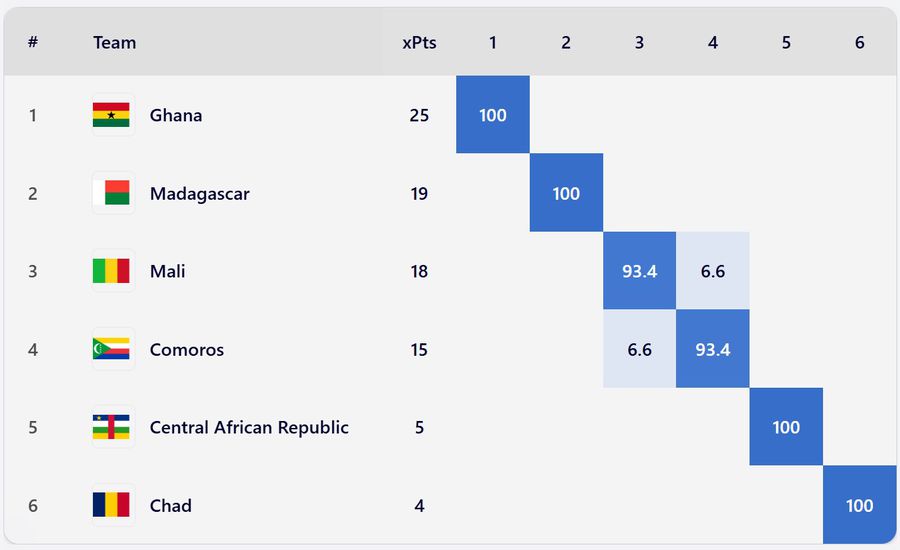
Task: Click the position 6 column header
Action: 859,43
